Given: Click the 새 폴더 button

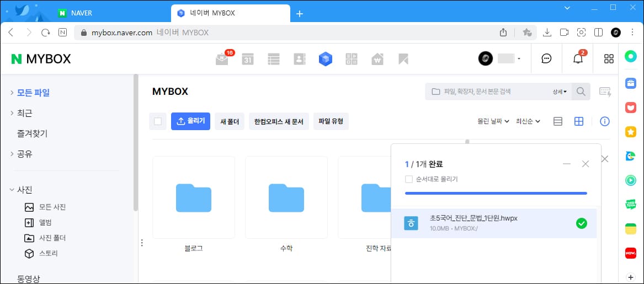Looking at the screenshot, I should (230, 121).
